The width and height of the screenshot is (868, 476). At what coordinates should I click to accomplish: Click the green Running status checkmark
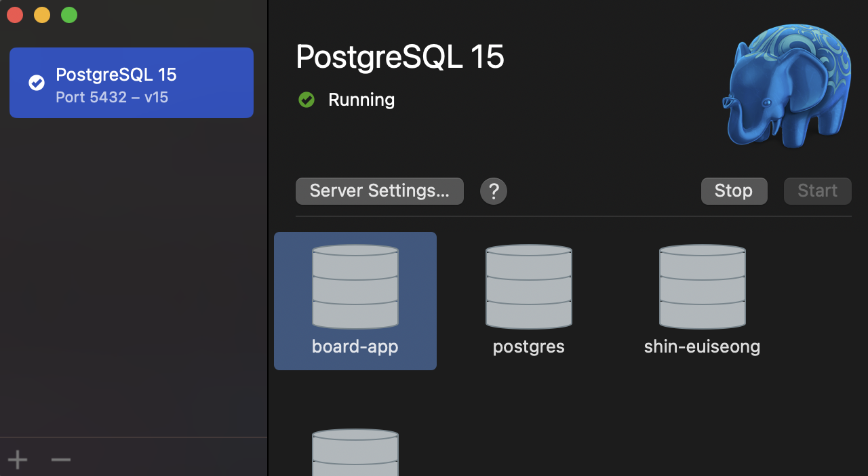pyautogui.click(x=307, y=100)
